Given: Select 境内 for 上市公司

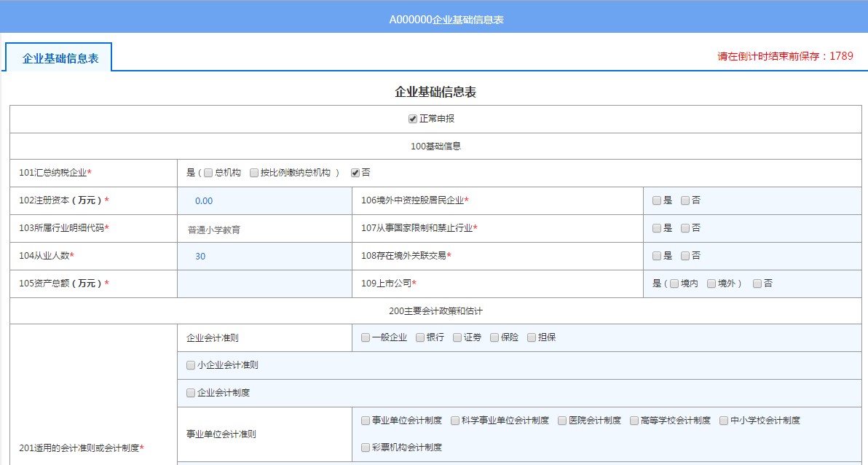Looking at the screenshot, I should tap(673, 284).
